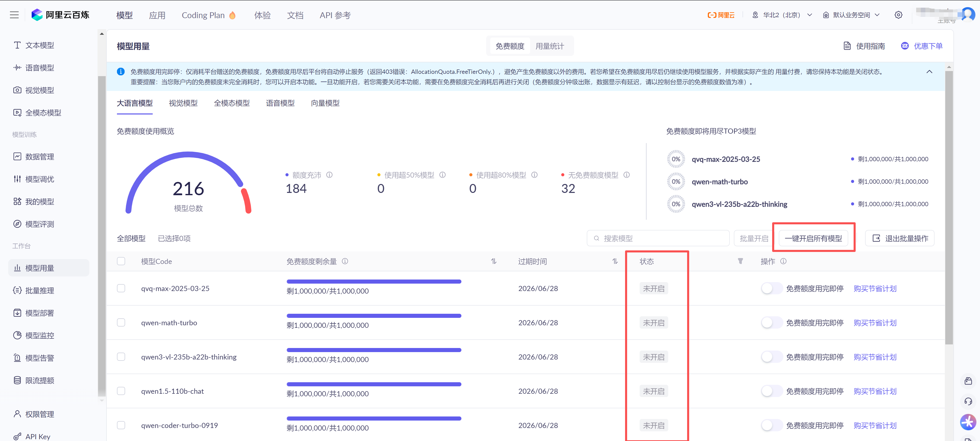The width and height of the screenshot is (980, 441).
Task: Sort by 过期时间 column arrows
Action: tap(615, 261)
